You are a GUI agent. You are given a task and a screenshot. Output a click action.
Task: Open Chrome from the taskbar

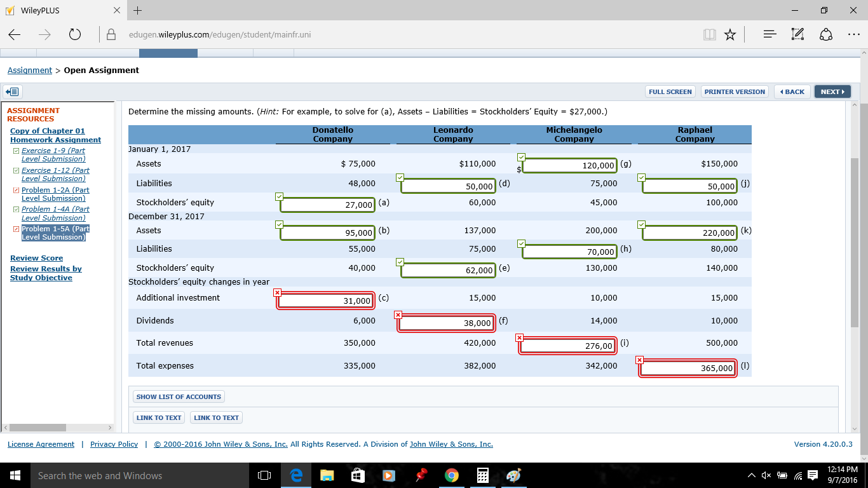451,475
